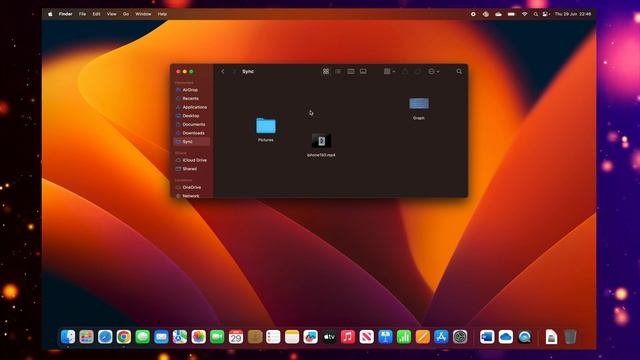Open Music from the Dock
Screen dimensions: 640x360
click(x=348, y=337)
